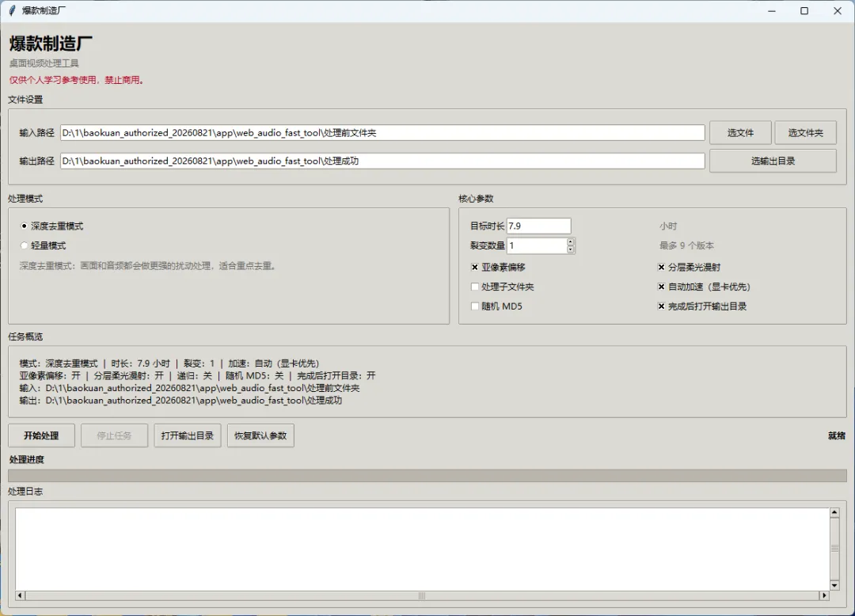Click log horizontal scrollbar right arrow

[x=824, y=596]
